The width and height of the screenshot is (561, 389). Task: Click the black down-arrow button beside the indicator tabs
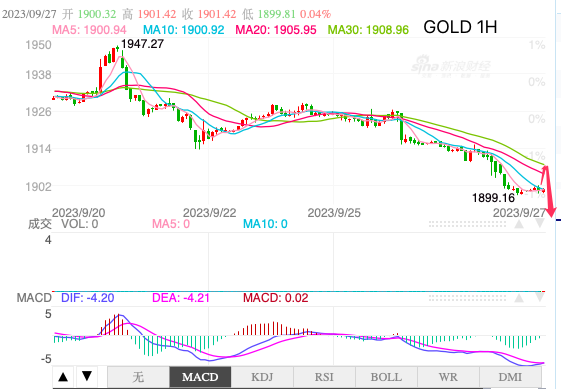(x=87, y=376)
